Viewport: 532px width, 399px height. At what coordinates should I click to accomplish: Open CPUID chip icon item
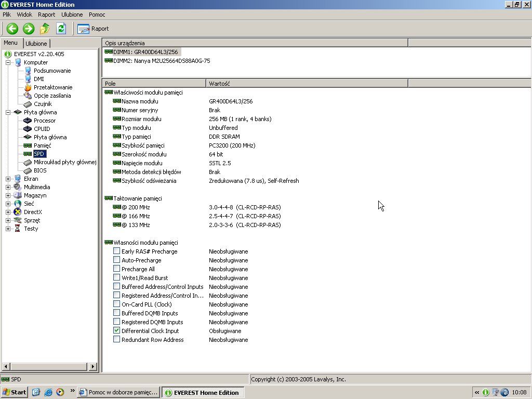tap(28, 129)
